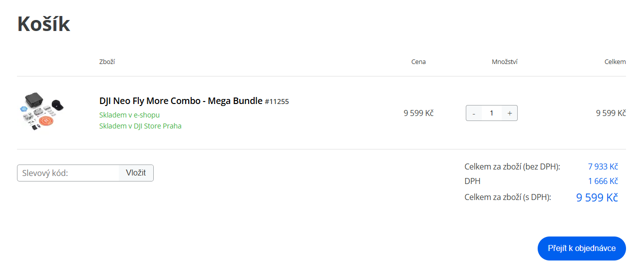Open the DJI Neo bundle product thumbnail
This screenshot has width=644, height=273.
click(x=43, y=112)
